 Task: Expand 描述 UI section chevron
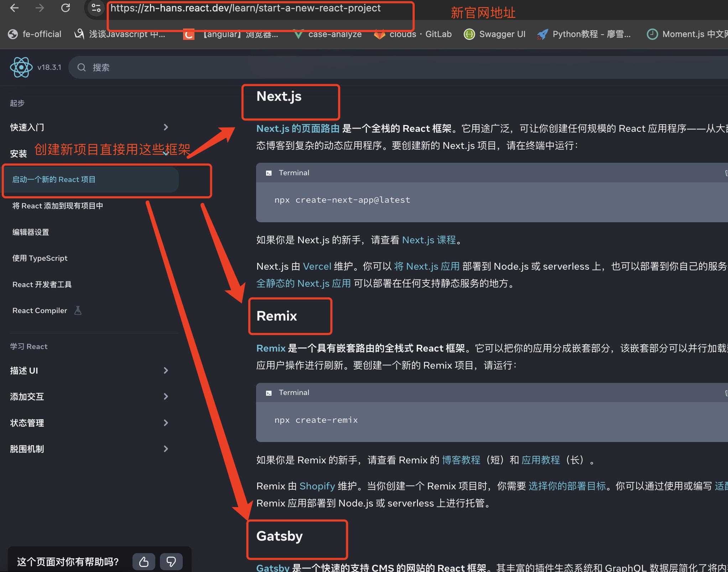166,370
